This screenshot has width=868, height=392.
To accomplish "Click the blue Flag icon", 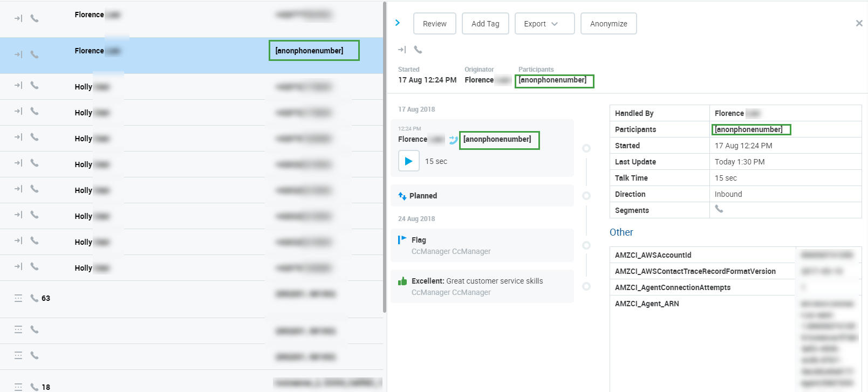I will 402,240.
